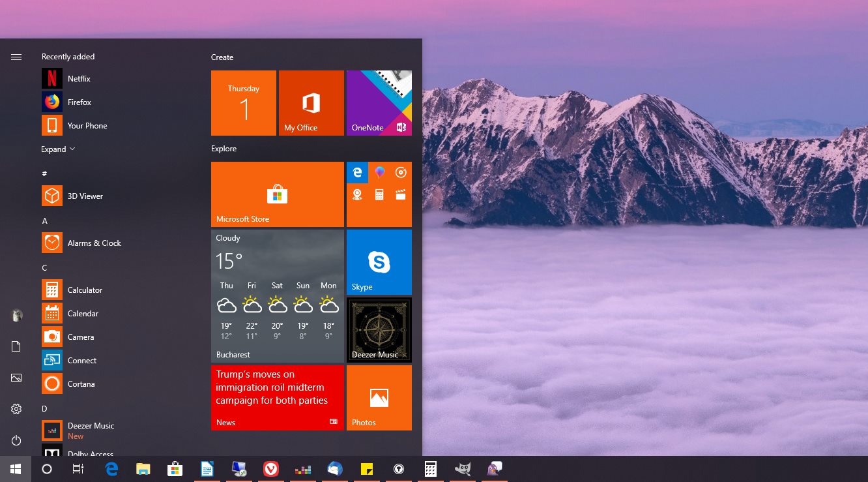Open Calculator on the taskbar
This screenshot has width=868, height=482.
pyautogui.click(x=430, y=469)
